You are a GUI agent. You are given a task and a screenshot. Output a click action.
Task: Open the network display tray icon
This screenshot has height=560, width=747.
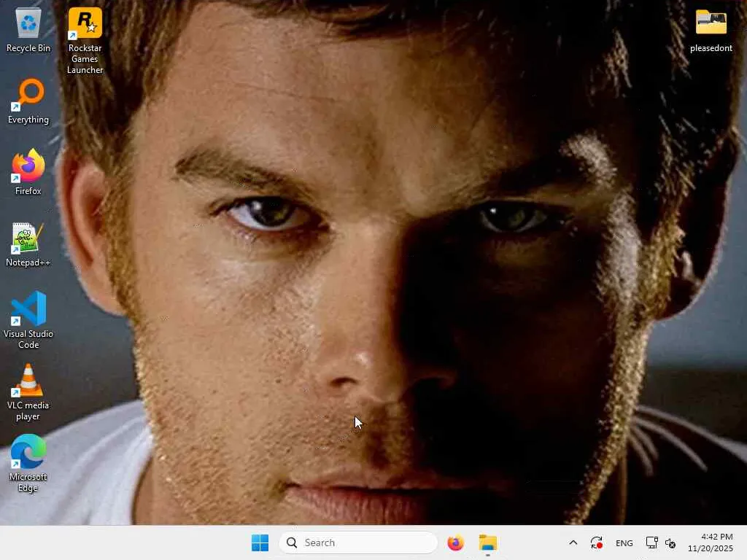pos(651,542)
